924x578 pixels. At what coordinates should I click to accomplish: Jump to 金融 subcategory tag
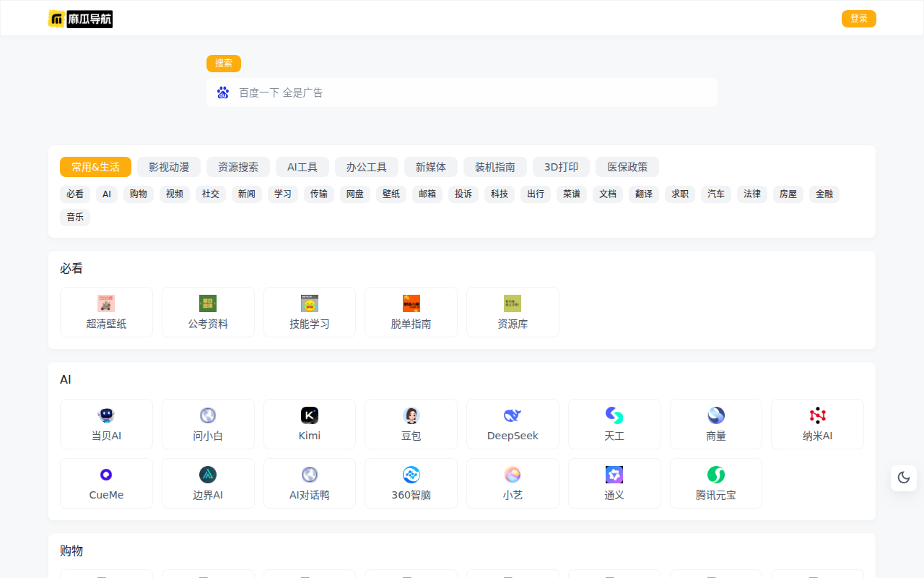pos(824,194)
